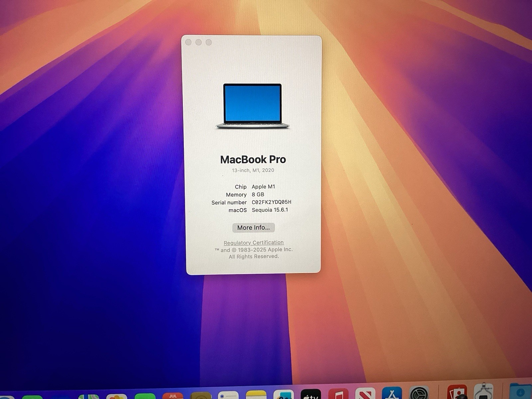
Task: Click the Sequoia 15.6.1 macOS version
Action: point(270,210)
